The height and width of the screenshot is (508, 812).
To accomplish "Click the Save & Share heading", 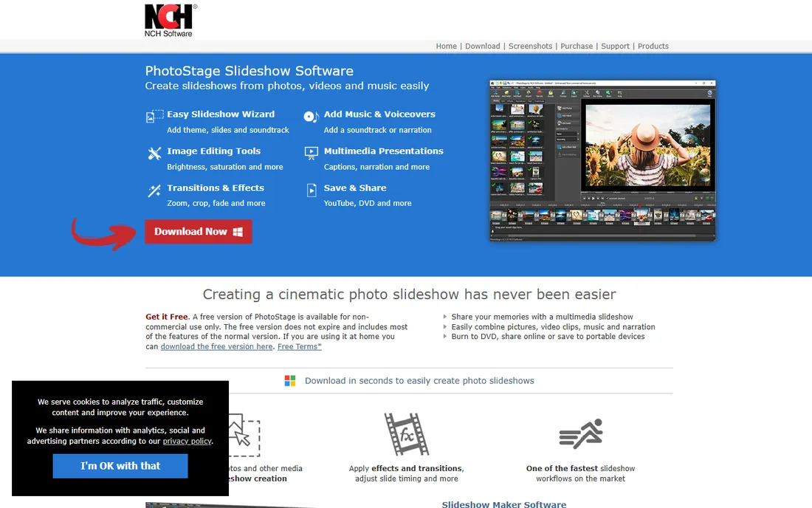I will [355, 188].
